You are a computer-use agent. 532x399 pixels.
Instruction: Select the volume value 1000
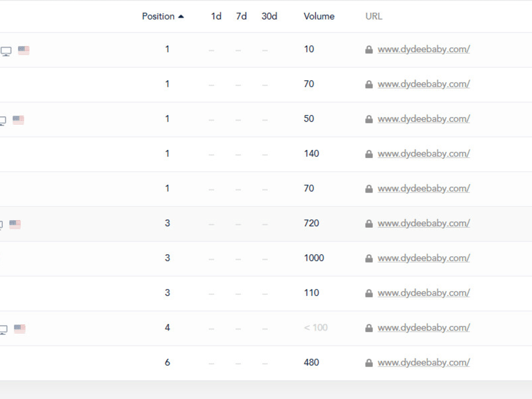[314, 258]
